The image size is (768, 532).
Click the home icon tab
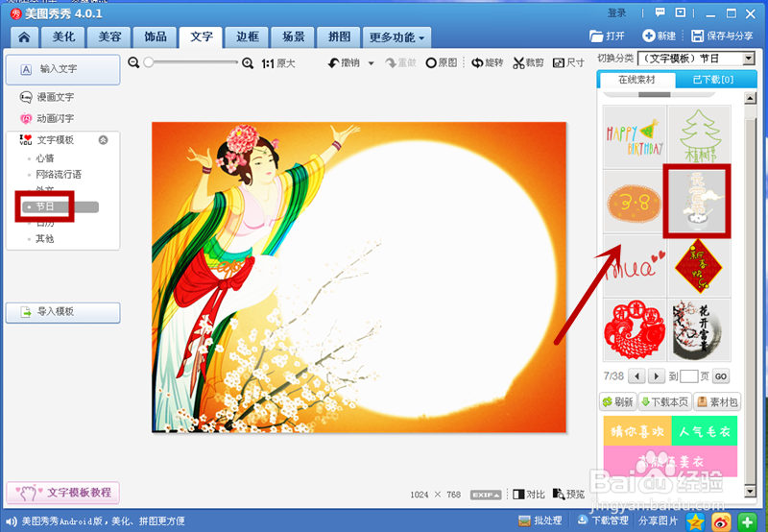24,37
